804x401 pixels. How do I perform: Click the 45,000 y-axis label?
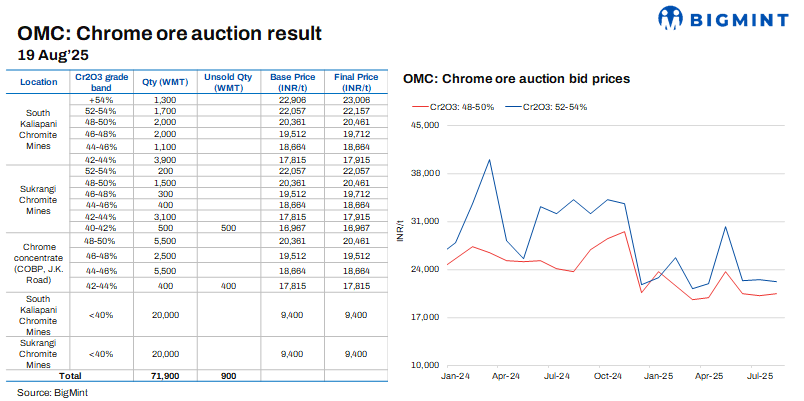[x=425, y=125]
